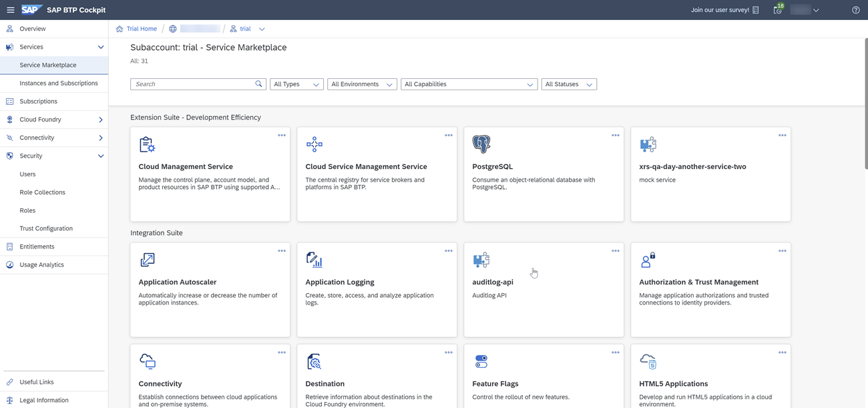Open the survey icon beside Join our user survey
Viewport: 868px width, 408px height.
click(x=756, y=10)
